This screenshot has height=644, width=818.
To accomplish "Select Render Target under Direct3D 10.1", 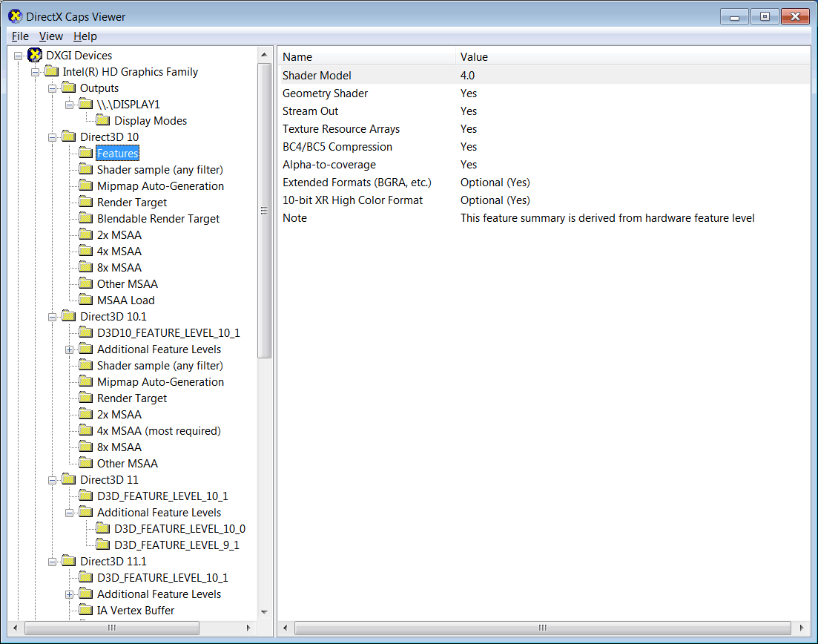I will click(x=131, y=398).
